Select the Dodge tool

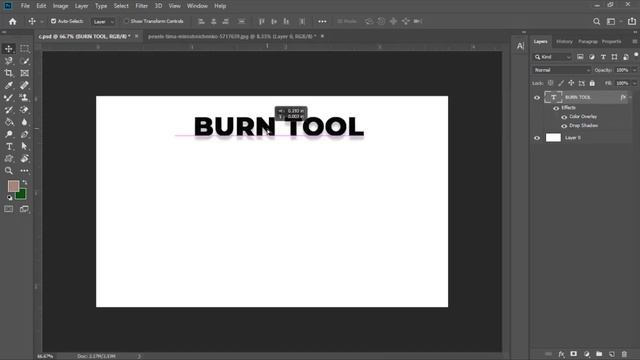[x=9, y=134]
